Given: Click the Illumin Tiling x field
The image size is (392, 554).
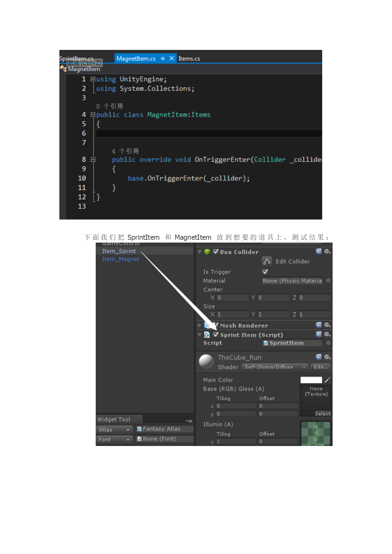Looking at the screenshot, I should [x=236, y=441].
